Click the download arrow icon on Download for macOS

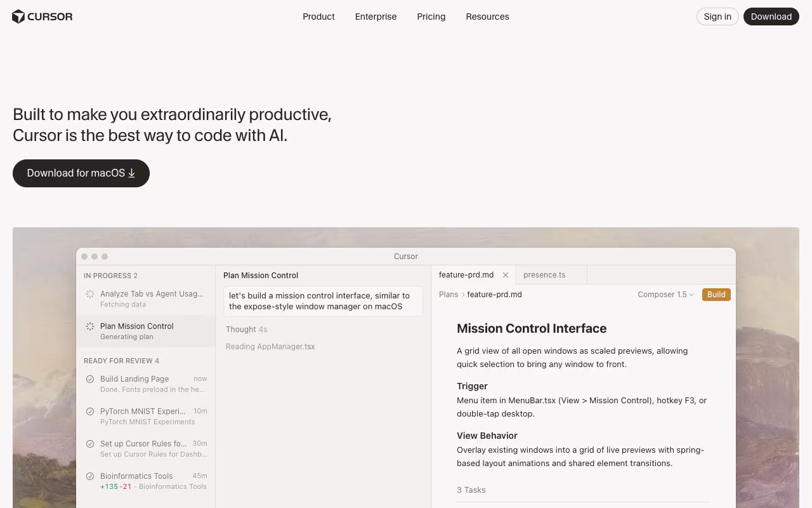131,173
